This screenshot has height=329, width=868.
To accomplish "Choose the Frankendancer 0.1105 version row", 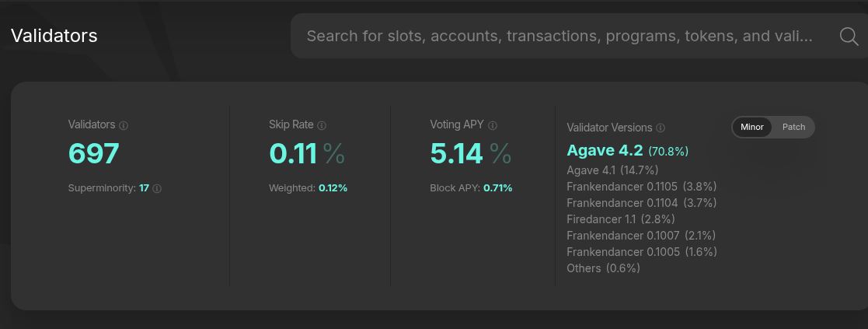I will coord(642,186).
